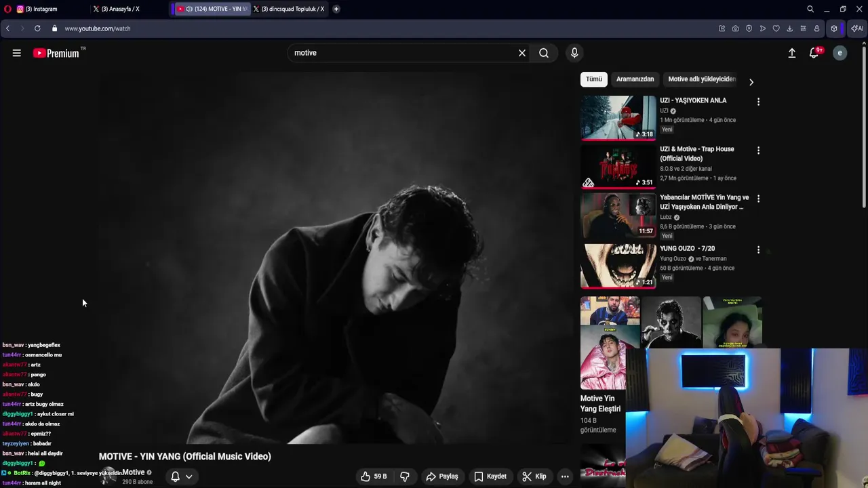This screenshot has width=868, height=488.
Task: Open the account avatar menu
Action: pyautogui.click(x=840, y=53)
